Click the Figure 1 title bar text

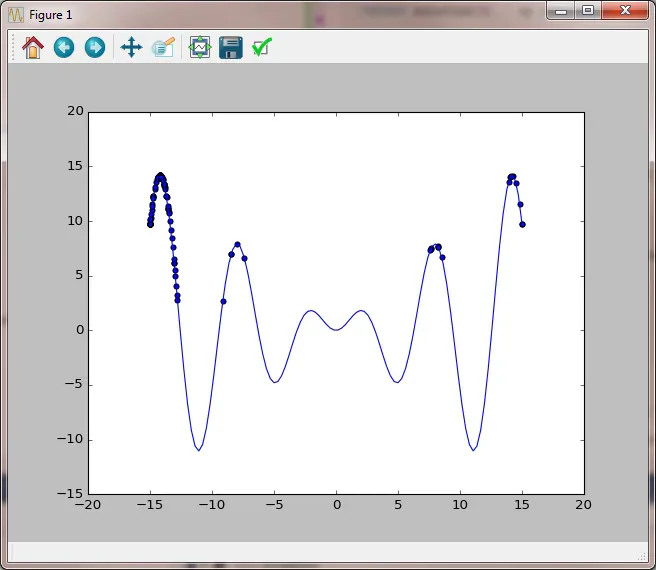[x=51, y=15]
